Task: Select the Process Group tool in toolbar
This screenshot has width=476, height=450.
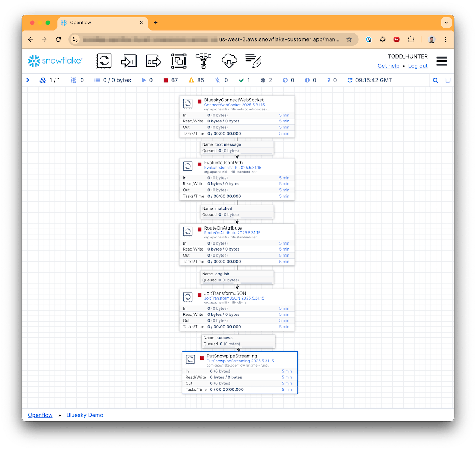Action: pos(178,61)
